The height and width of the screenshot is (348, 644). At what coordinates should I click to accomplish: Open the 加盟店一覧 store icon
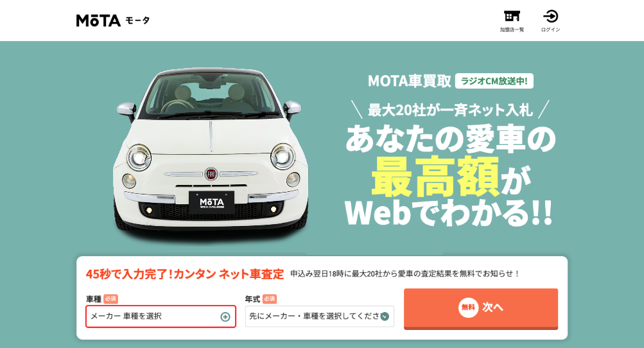click(512, 16)
